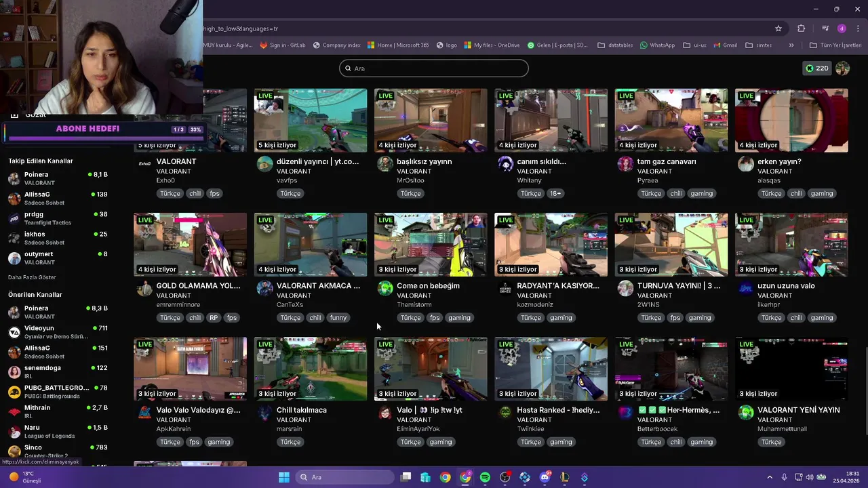
Task: Open Gelen | E-posta bookmark
Action: [x=558, y=45]
